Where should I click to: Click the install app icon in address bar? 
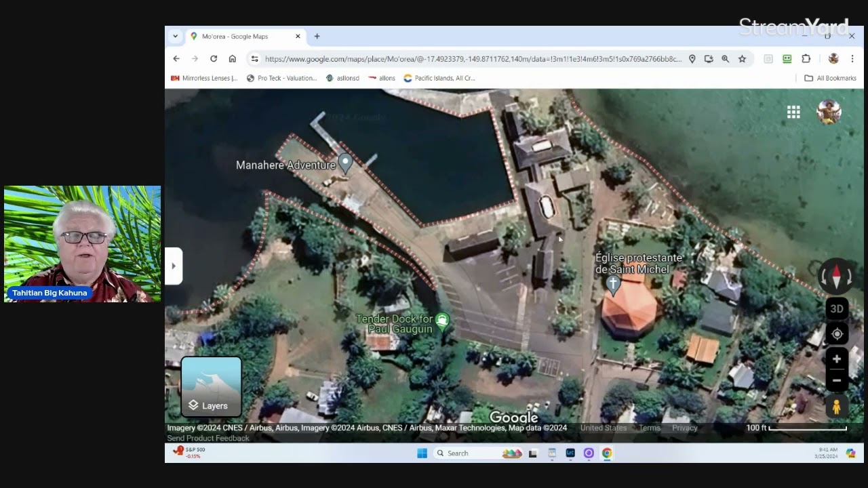point(709,59)
